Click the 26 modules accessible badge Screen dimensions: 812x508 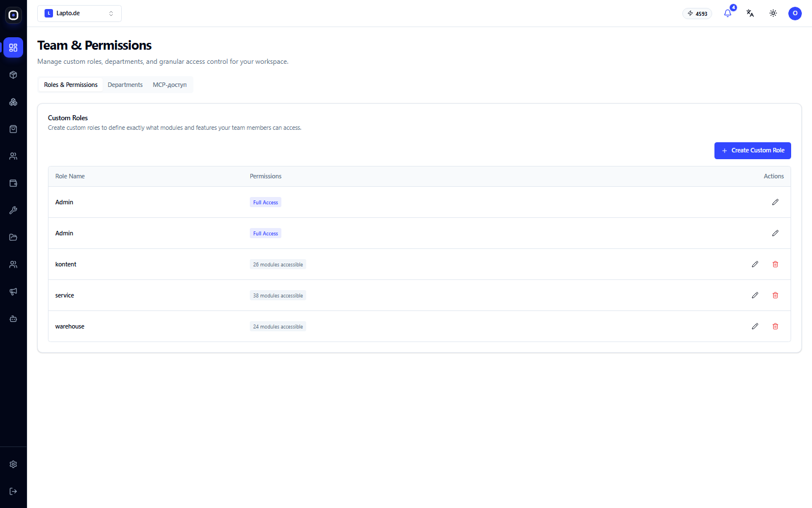point(278,264)
